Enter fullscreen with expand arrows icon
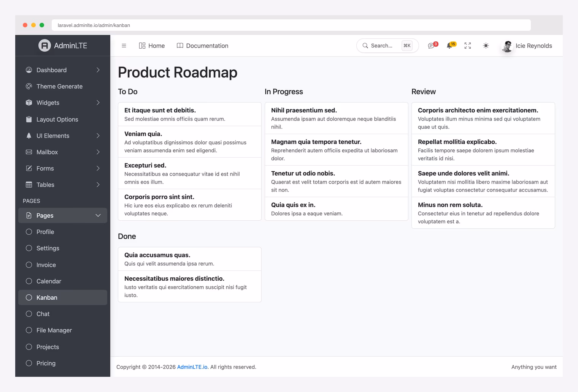Image resolution: width=578 pixels, height=392 pixels. tap(468, 46)
